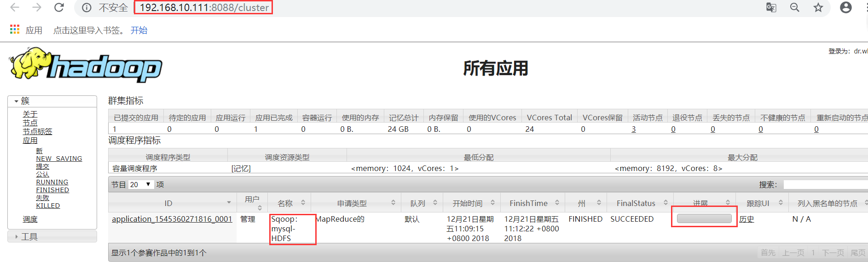Viewport: 868px width, 265px height.
Task: Click the site info icon beside 不安全
Action: (87, 8)
